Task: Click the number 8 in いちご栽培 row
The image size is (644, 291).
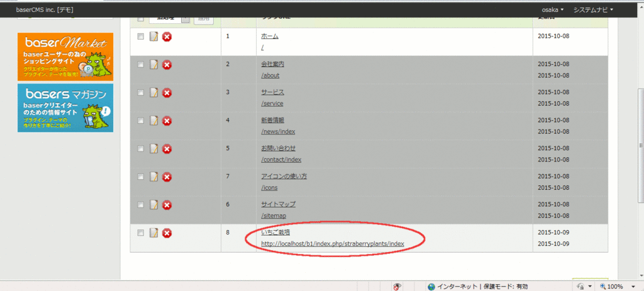Action: (228, 233)
